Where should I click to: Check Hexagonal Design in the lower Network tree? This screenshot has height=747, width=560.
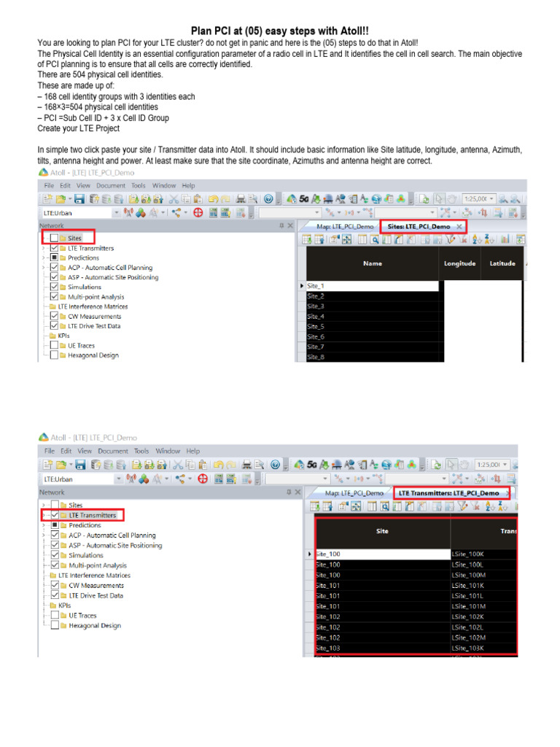pyautogui.click(x=55, y=625)
